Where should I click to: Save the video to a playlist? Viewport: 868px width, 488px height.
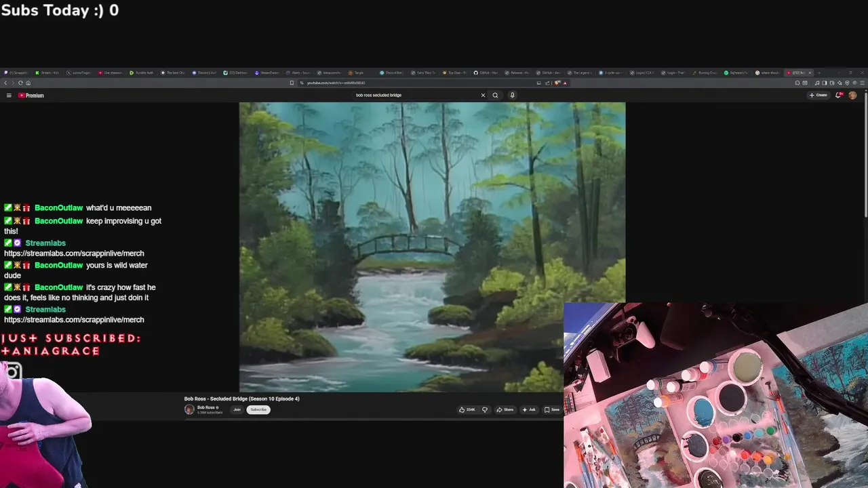pos(552,409)
